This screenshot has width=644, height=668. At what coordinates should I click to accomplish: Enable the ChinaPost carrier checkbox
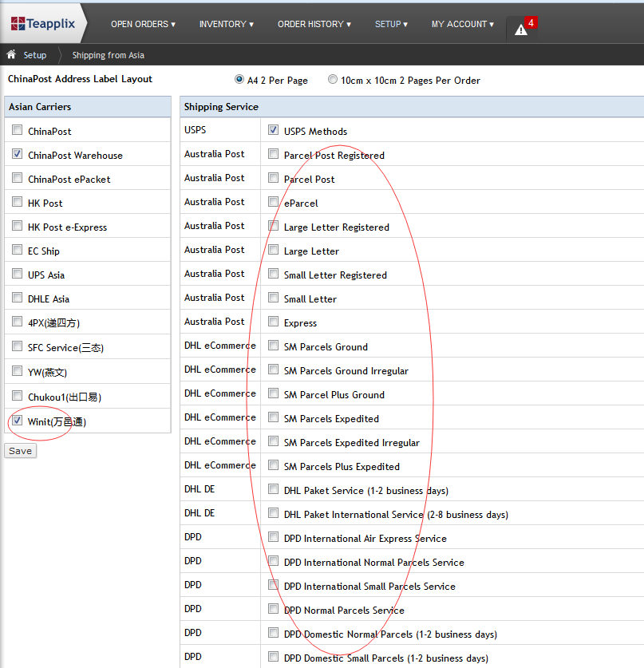tap(17, 129)
